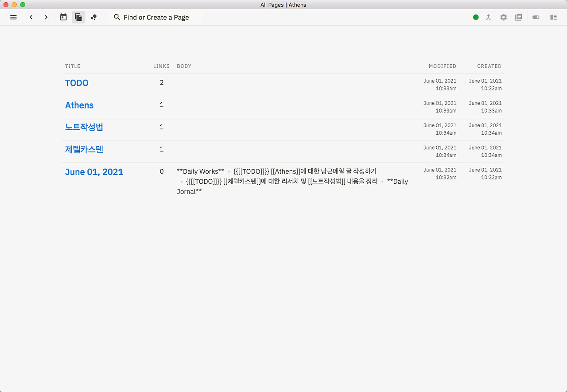567x392 pixels.
Task: Open the June 01, 2021 page link
Action: [94, 172]
